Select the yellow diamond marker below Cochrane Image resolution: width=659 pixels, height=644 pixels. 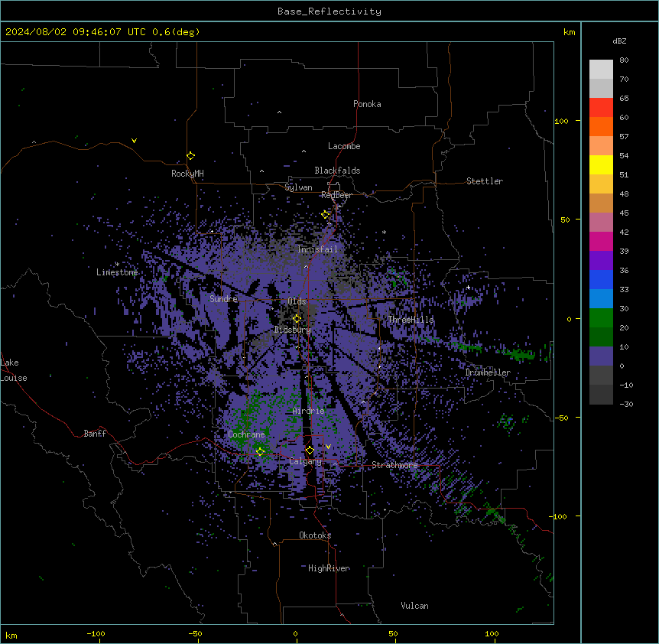tap(260, 451)
